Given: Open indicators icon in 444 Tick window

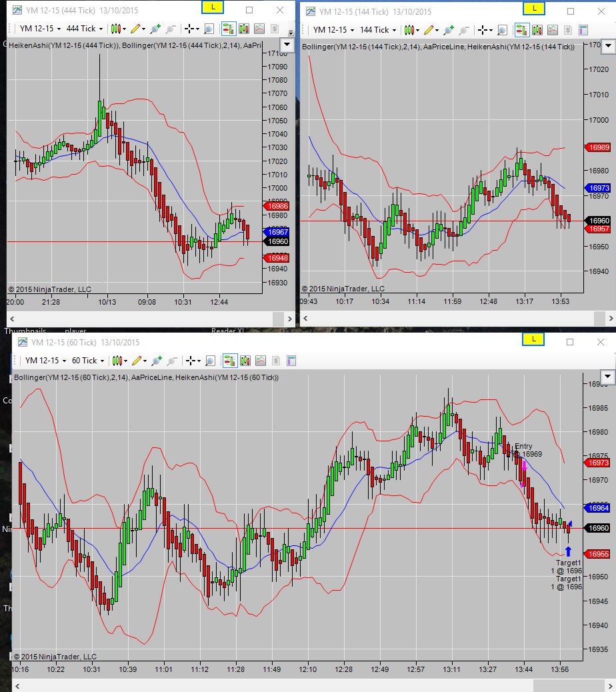Looking at the screenshot, I should point(259,29).
